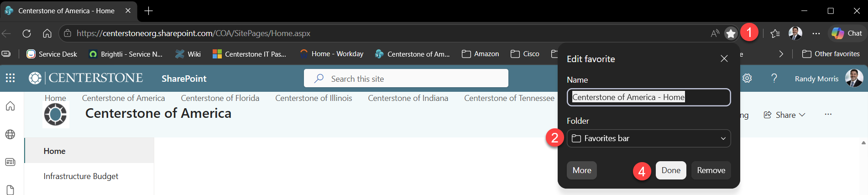Click the Done button
The width and height of the screenshot is (868, 195).
point(671,170)
